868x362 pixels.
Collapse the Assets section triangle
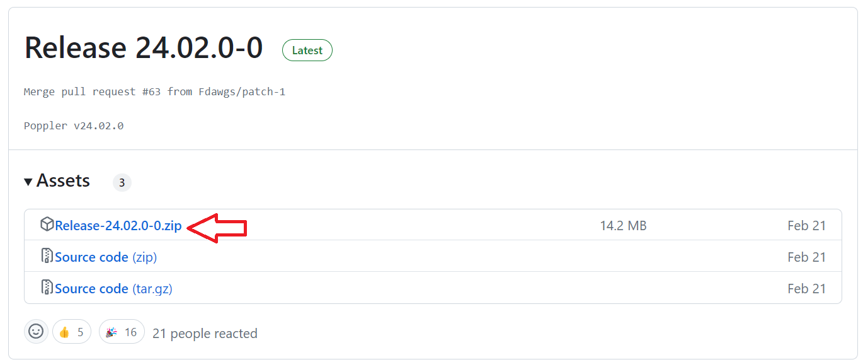[x=28, y=182]
